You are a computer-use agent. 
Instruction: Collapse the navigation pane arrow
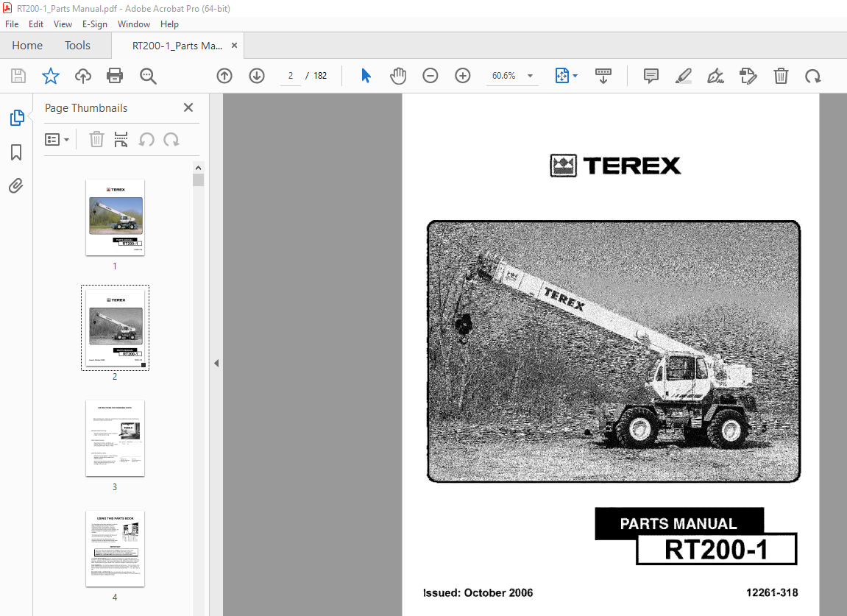216,363
